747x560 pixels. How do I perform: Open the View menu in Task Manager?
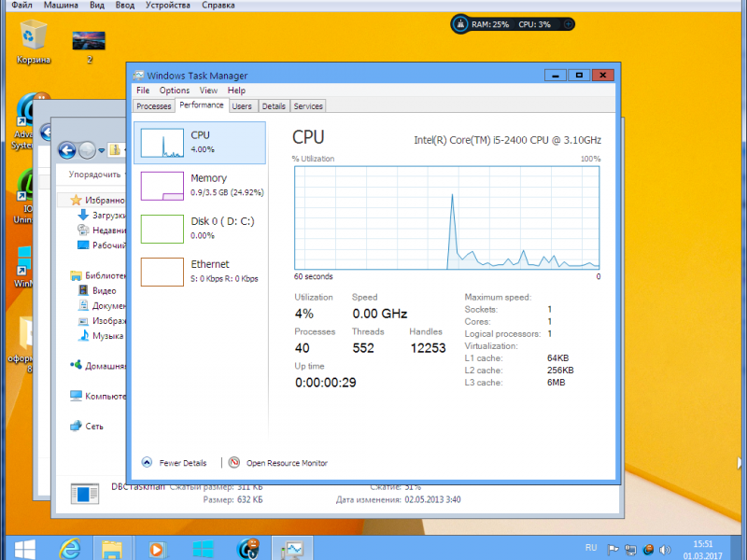pyautogui.click(x=208, y=91)
